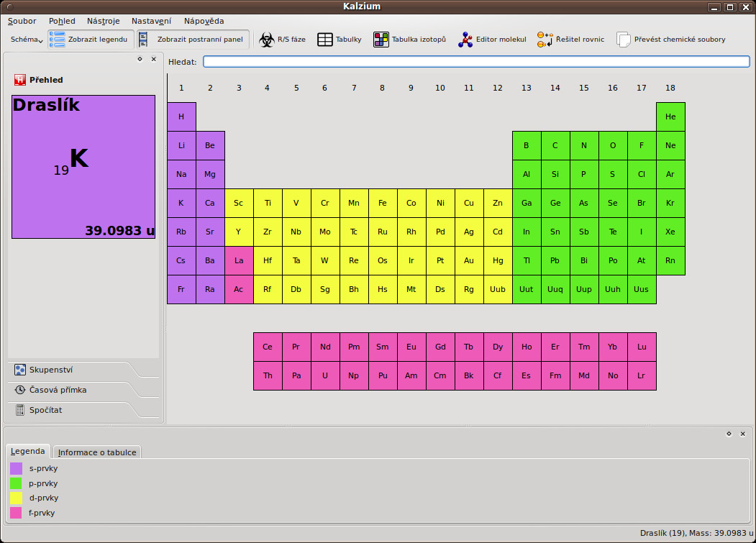This screenshot has width=756, height=543.
Task: Click the green p-prvky legend swatch
Action: (x=16, y=483)
